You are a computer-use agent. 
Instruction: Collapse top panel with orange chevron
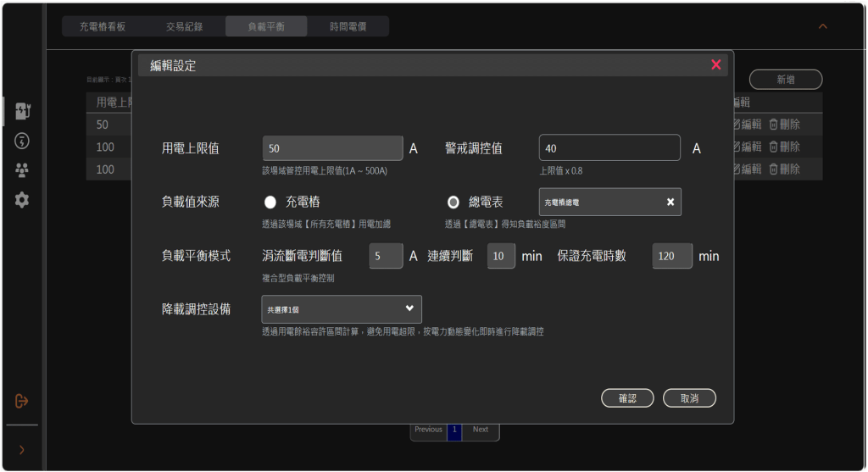tap(822, 26)
